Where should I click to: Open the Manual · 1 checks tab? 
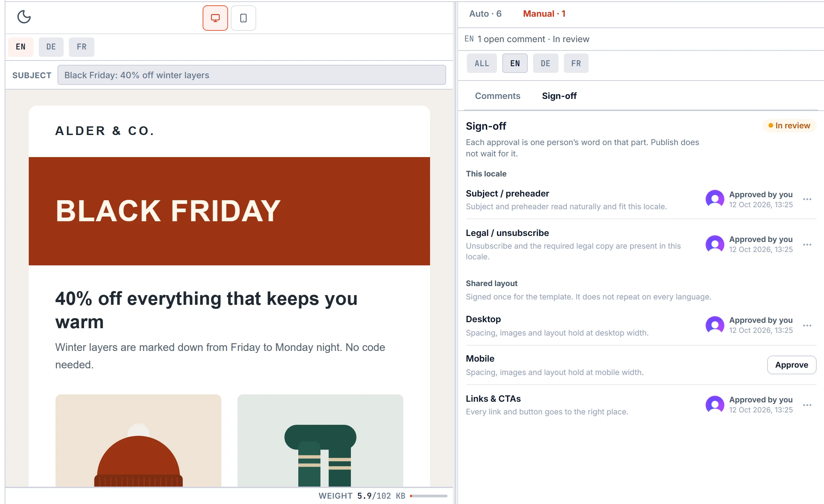pyautogui.click(x=544, y=14)
